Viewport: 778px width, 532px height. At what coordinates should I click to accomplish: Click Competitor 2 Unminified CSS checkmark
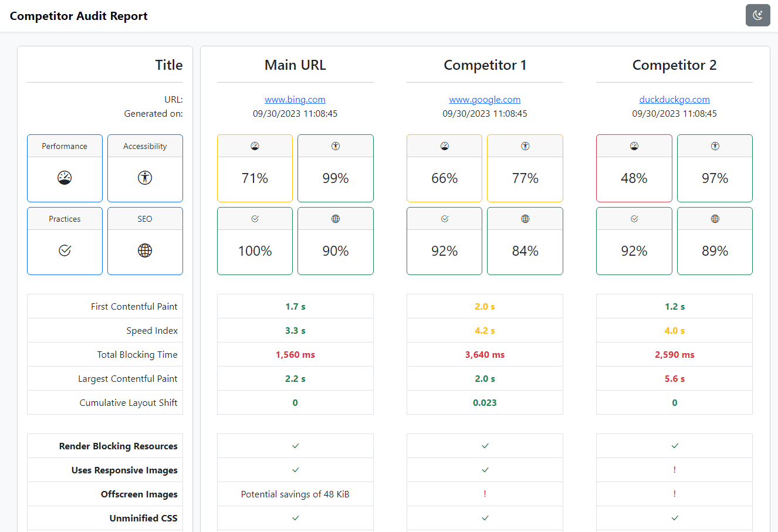[675, 518]
